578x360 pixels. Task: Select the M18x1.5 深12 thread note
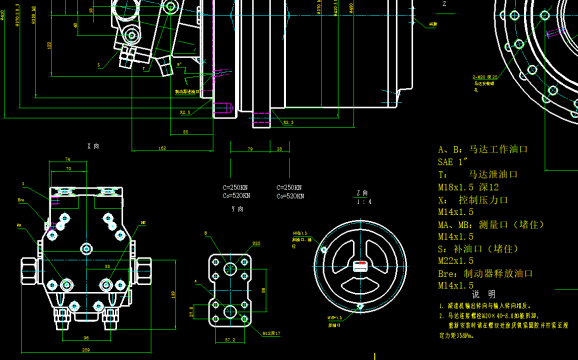[468, 187]
